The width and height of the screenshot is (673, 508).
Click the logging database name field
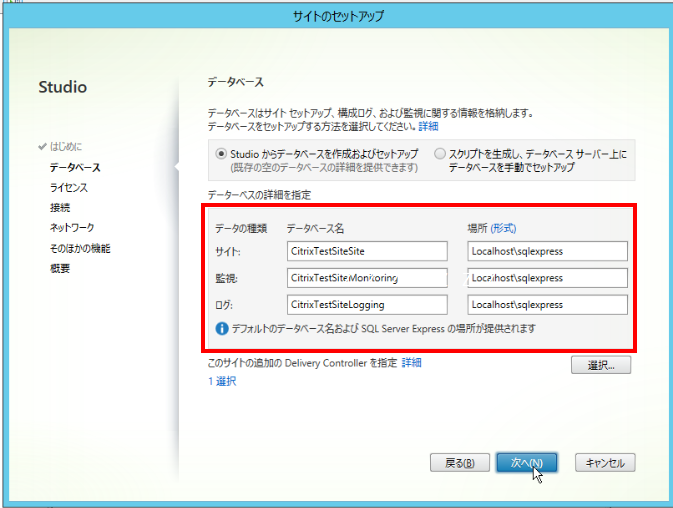click(x=367, y=305)
